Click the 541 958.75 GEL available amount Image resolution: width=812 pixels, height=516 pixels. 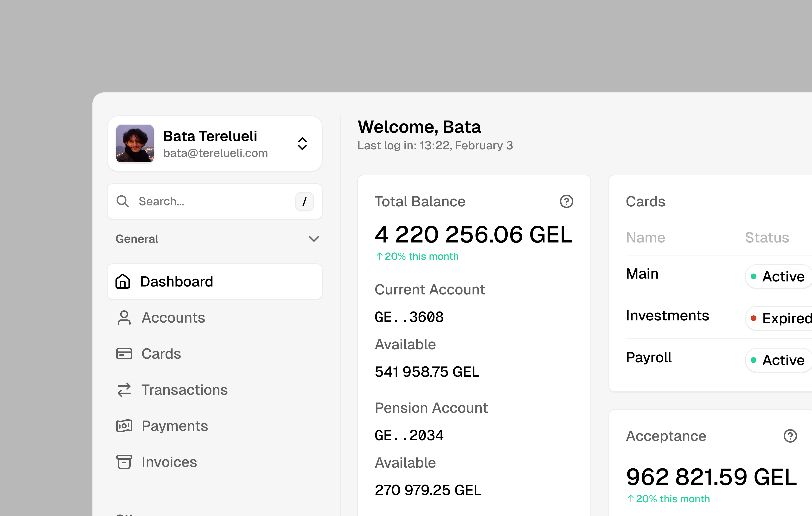427,372
